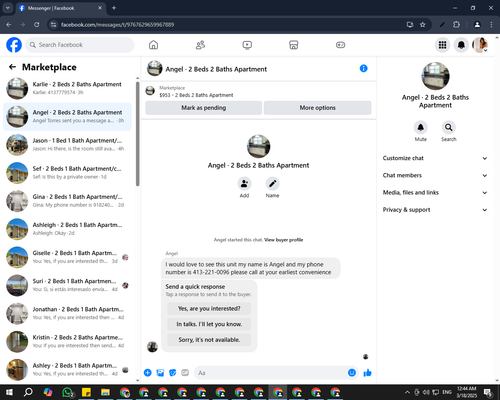Choose a sticker in the composer
The height and width of the screenshot is (400, 500).
173,373
